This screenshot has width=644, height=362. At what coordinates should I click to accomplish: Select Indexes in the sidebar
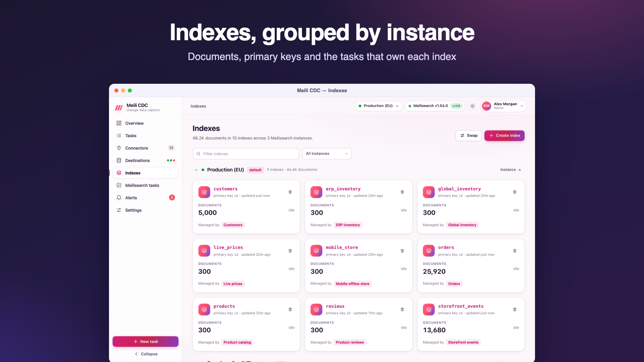(x=146, y=173)
